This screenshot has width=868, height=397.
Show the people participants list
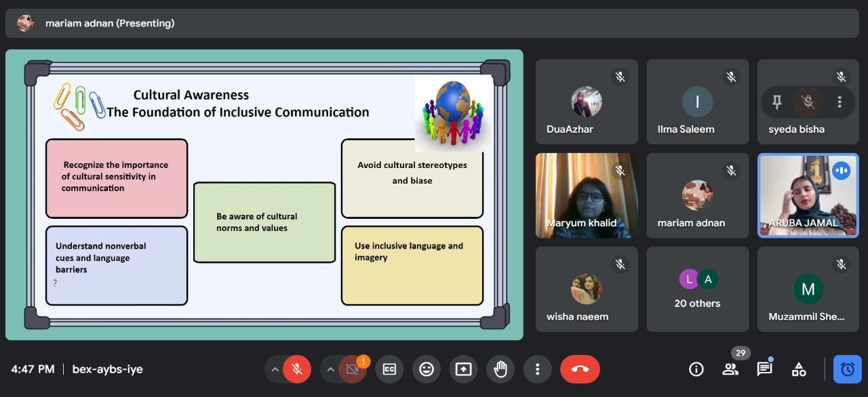pos(730,369)
